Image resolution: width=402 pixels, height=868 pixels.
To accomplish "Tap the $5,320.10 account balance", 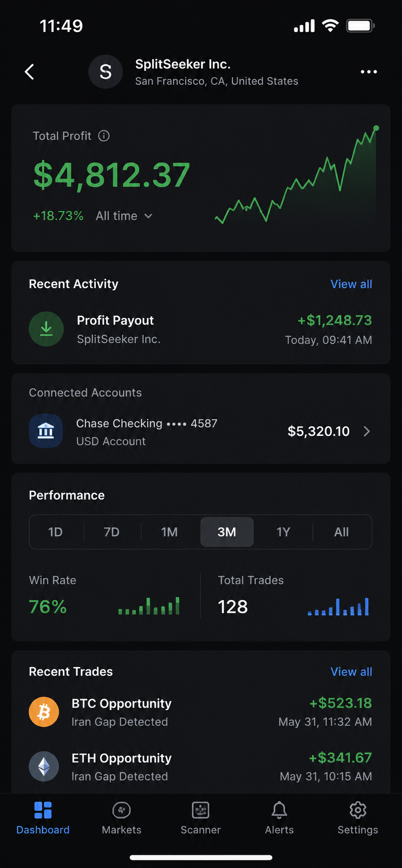I will click(x=319, y=431).
